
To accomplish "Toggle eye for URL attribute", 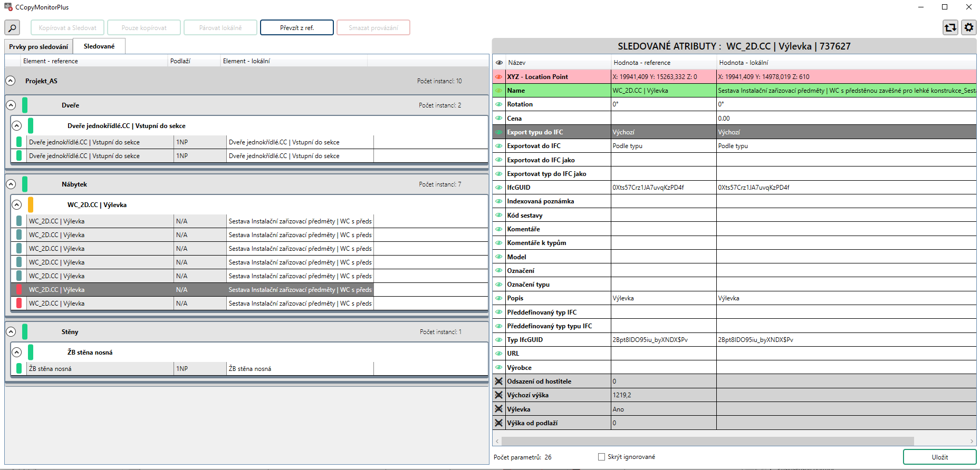I will click(x=498, y=354).
